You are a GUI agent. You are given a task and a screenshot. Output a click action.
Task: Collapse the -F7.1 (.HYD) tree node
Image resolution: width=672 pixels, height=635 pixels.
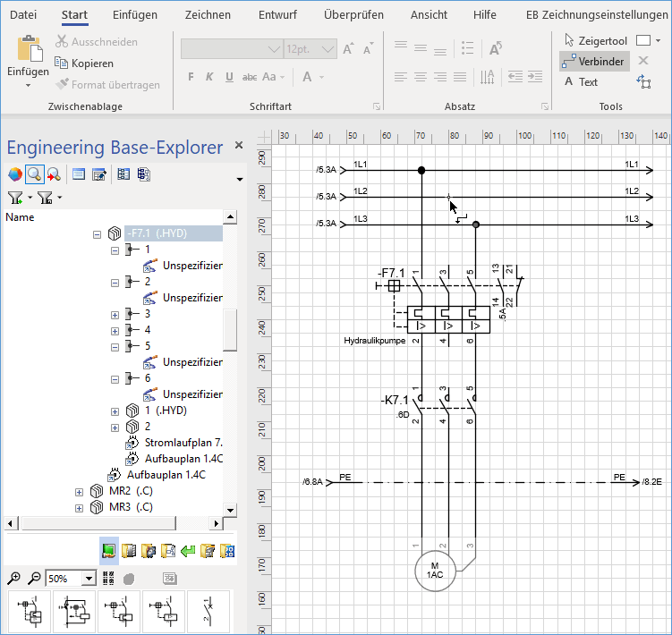click(98, 233)
